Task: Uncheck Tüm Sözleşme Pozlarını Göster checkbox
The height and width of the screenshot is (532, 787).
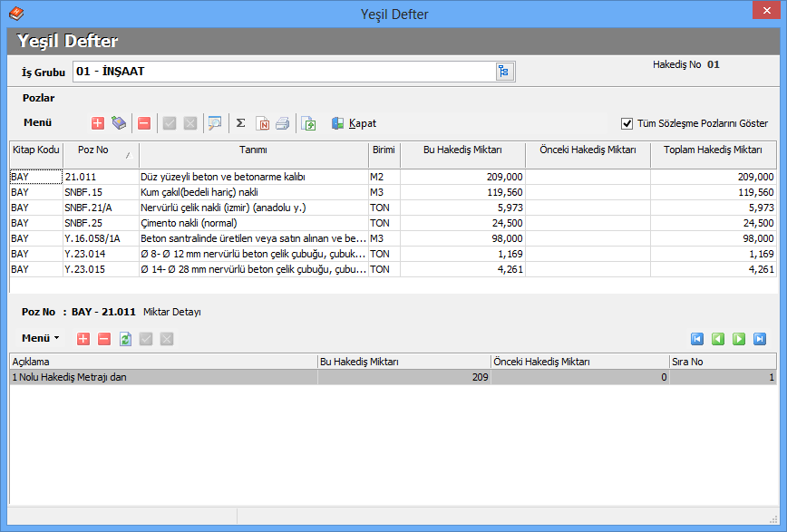Action: (627, 123)
